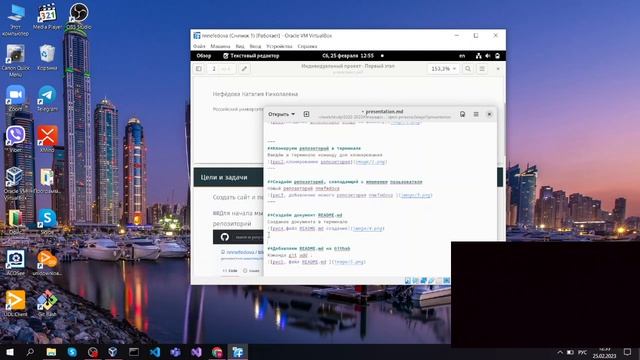
Task: Open the Открыть dropdown in text editor
Action: point(281,114)
